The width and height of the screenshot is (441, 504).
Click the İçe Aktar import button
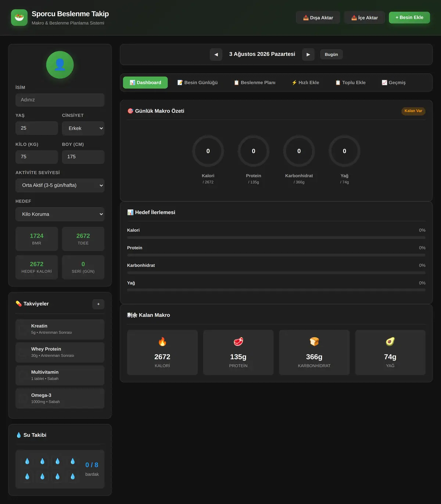(x=365, y=18)
